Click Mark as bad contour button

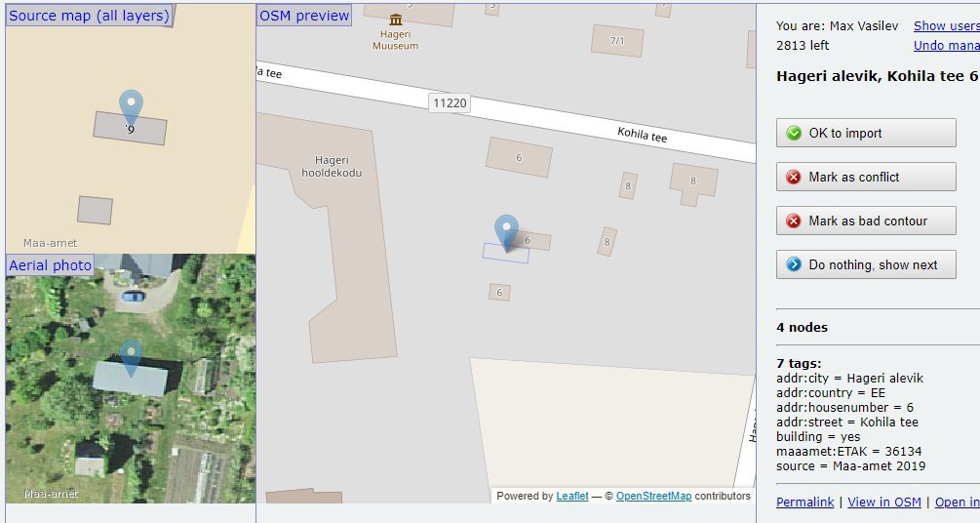coord(866,221)
